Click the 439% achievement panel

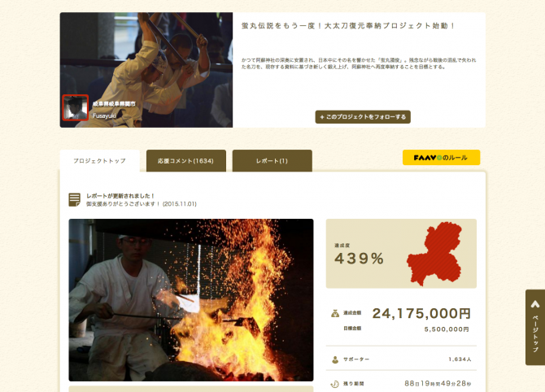click(x=401, y=254)
